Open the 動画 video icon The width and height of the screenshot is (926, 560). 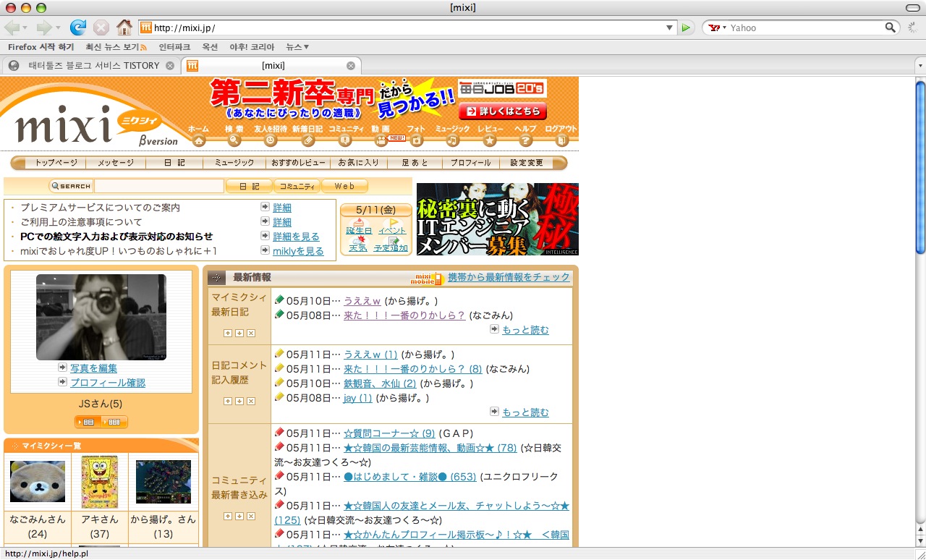click(x=381, y=140)
